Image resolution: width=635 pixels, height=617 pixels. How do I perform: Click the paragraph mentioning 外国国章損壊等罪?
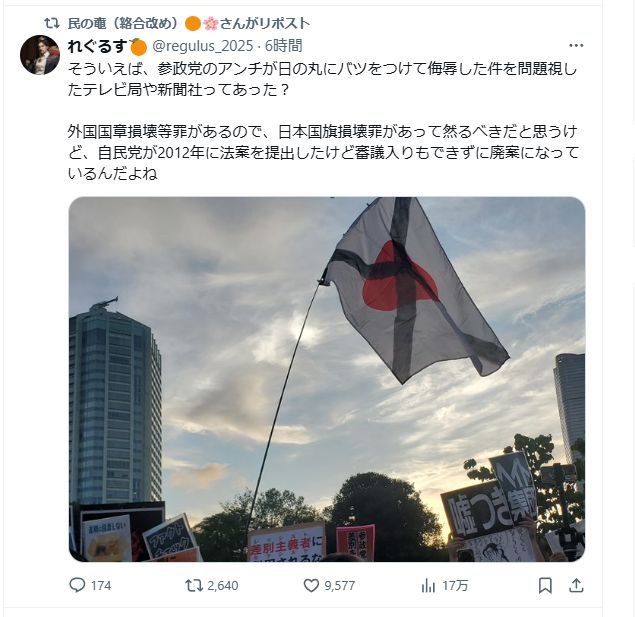323,153
